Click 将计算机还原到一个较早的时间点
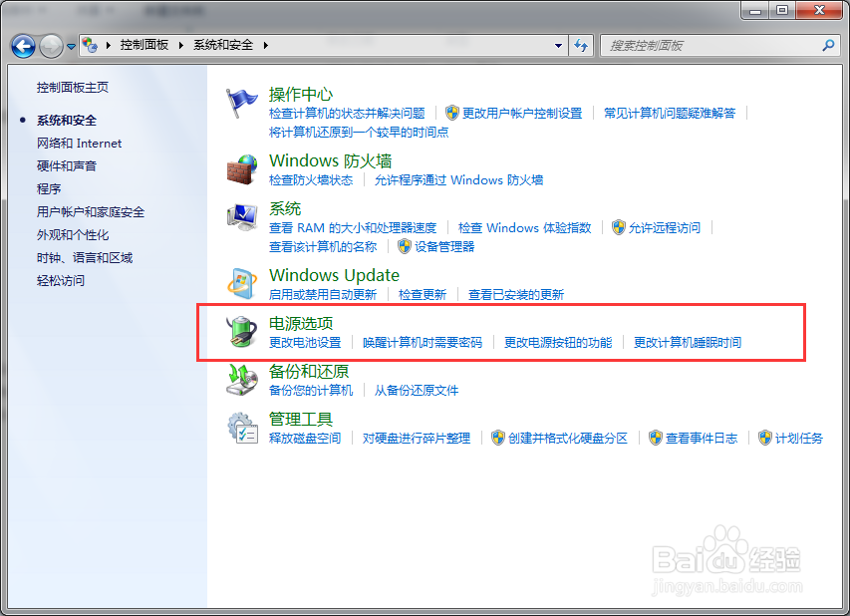Screen dimensions: 850x616 tap(359, 132)
